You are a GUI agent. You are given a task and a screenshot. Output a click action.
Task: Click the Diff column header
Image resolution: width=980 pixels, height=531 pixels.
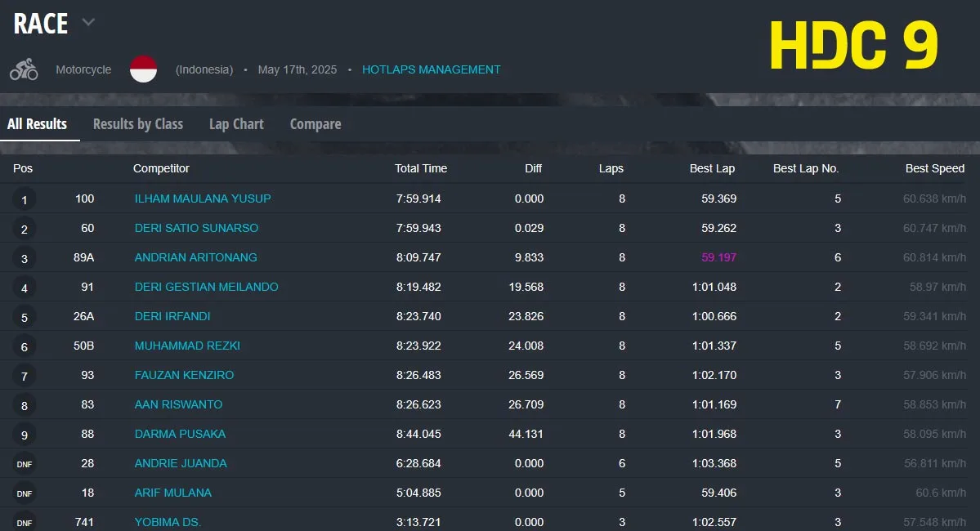pos(533,168)
